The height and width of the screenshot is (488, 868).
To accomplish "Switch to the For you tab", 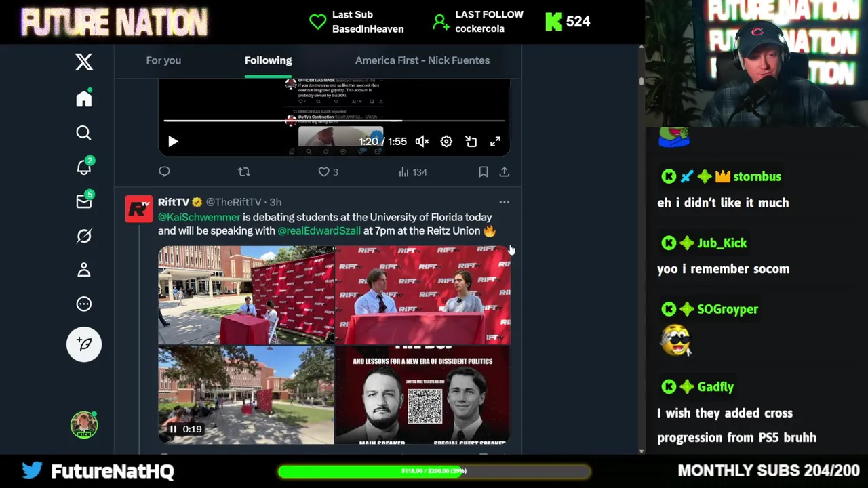I will [163, 60].
